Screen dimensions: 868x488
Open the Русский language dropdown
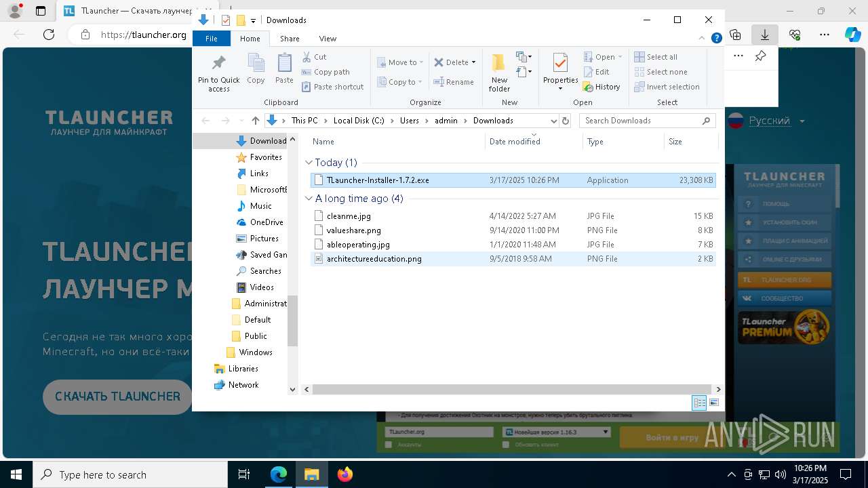767,121
